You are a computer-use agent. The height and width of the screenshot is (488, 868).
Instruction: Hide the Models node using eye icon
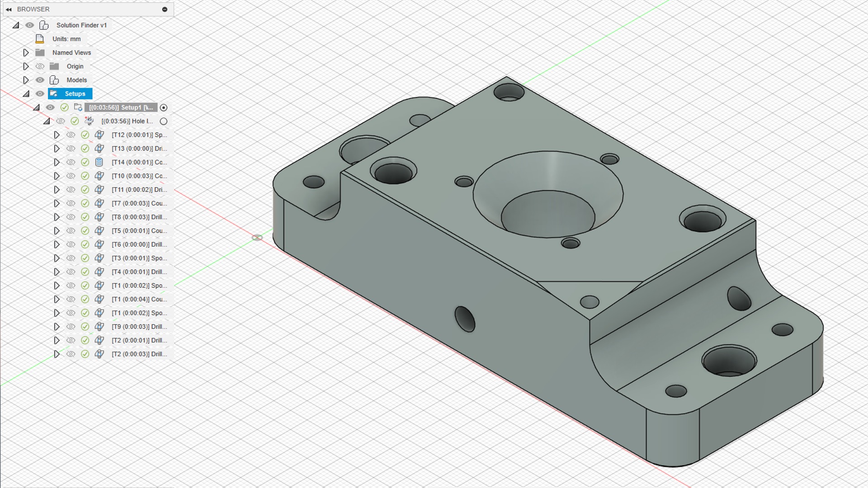tap(40, 80)
